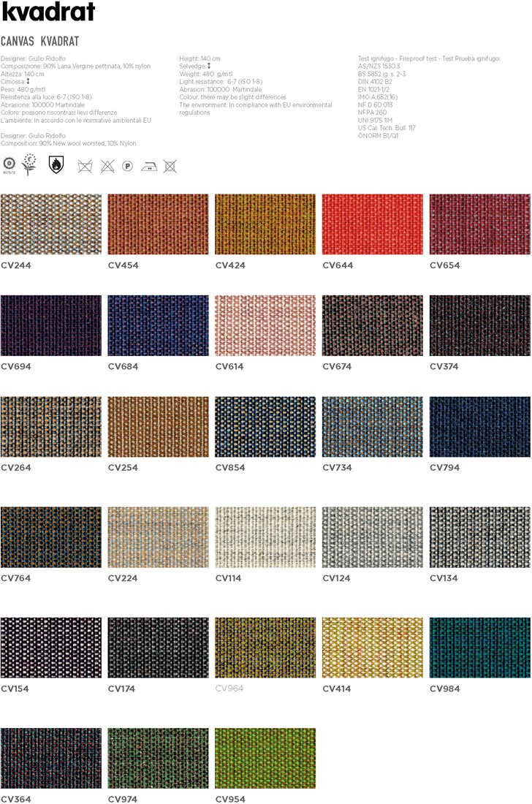Click 'Weight: 480 g/mtl' line
This screenshot has height=804, width=532.
pos(206,74)
